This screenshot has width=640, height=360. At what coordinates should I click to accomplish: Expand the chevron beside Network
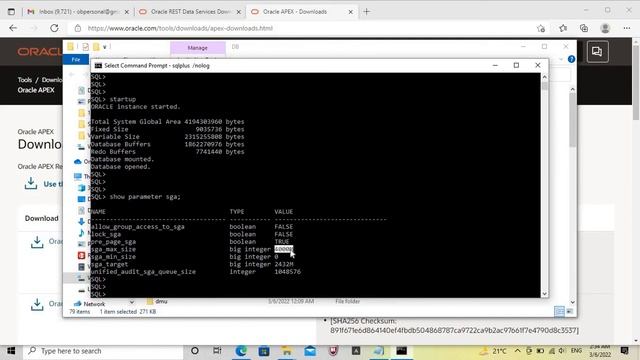point(132,302)
